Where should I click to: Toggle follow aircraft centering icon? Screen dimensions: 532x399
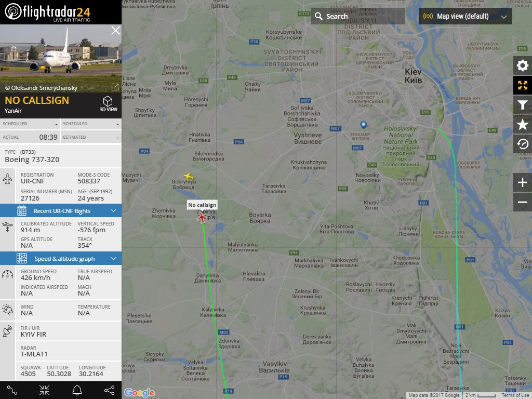[x=45, y=390]
